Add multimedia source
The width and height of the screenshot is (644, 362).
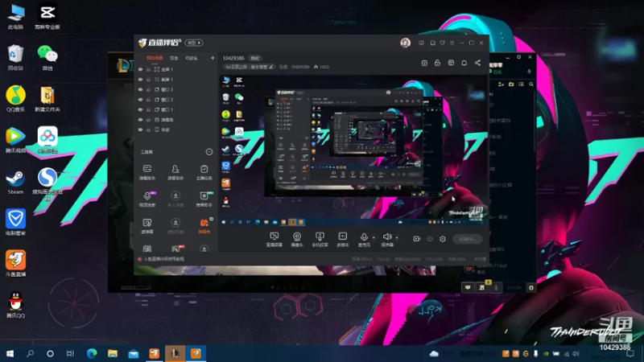click(x=343, y=239)
